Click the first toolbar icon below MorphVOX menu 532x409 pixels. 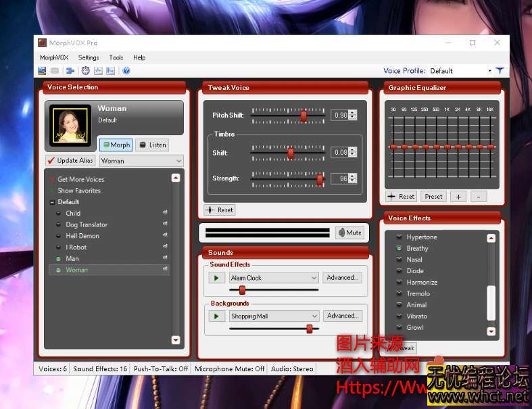[x=42, y=71]
